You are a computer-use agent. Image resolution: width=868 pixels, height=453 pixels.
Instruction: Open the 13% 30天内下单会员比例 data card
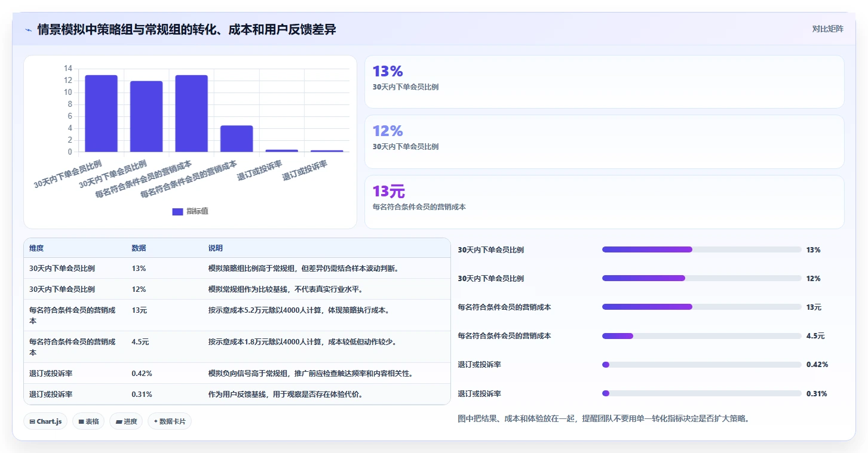click(604, 82)
